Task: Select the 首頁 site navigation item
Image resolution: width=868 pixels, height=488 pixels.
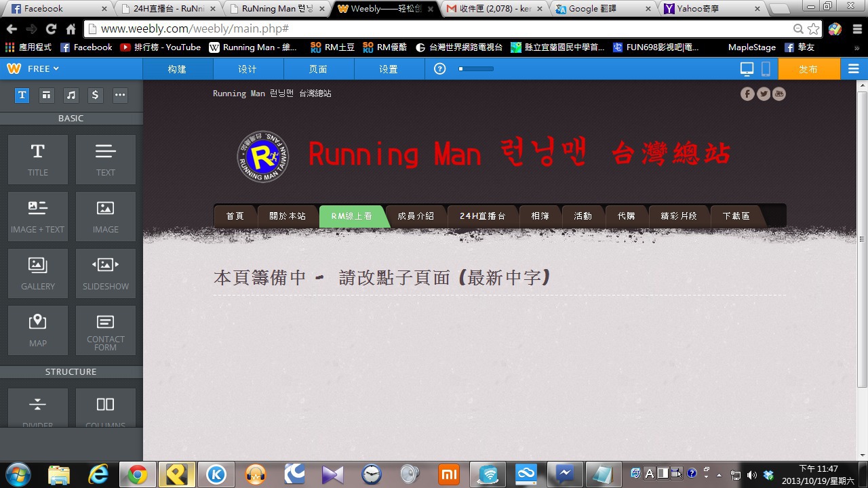Action: (235, 216)
